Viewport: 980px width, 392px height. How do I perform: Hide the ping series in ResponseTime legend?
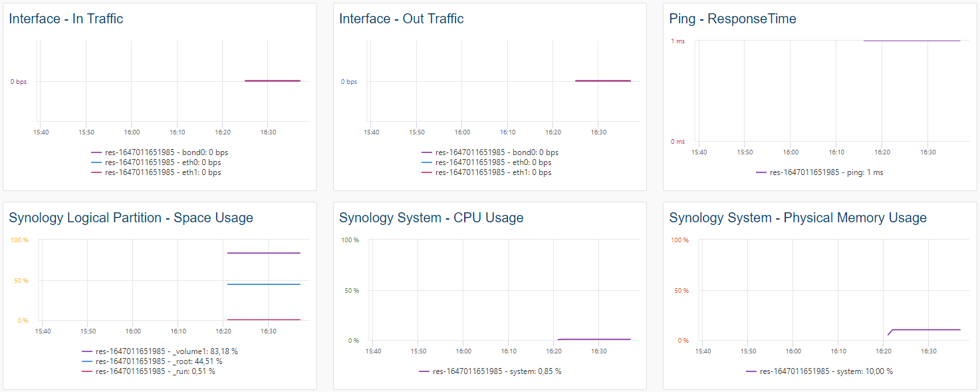coord(821,172)
